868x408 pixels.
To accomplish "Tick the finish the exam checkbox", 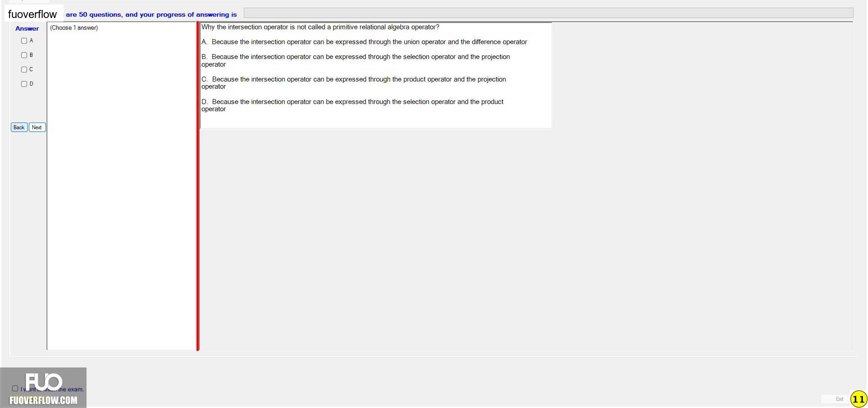I will point(15,389).
